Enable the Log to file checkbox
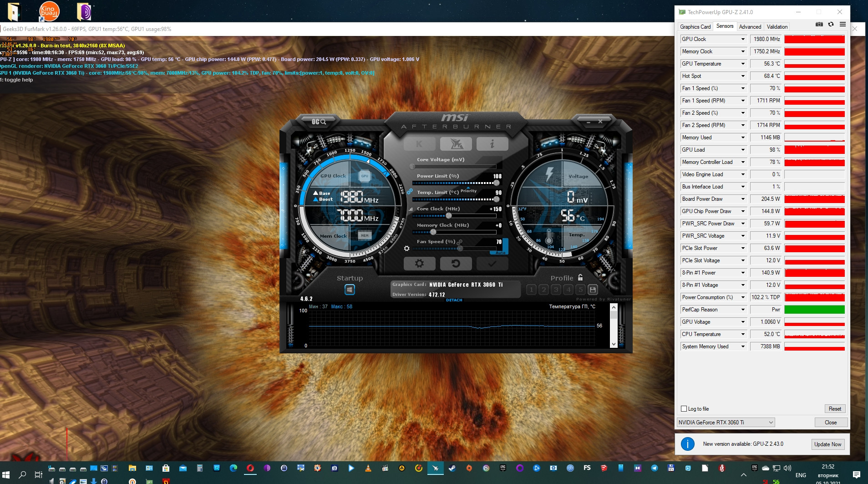The height and width of the screenshot is (484, 868). [x=684, y=409]
